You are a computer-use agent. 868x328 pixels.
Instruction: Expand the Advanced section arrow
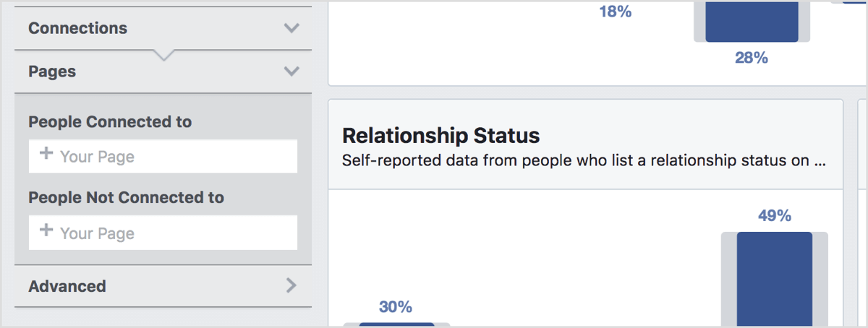[x=292, y=285]
